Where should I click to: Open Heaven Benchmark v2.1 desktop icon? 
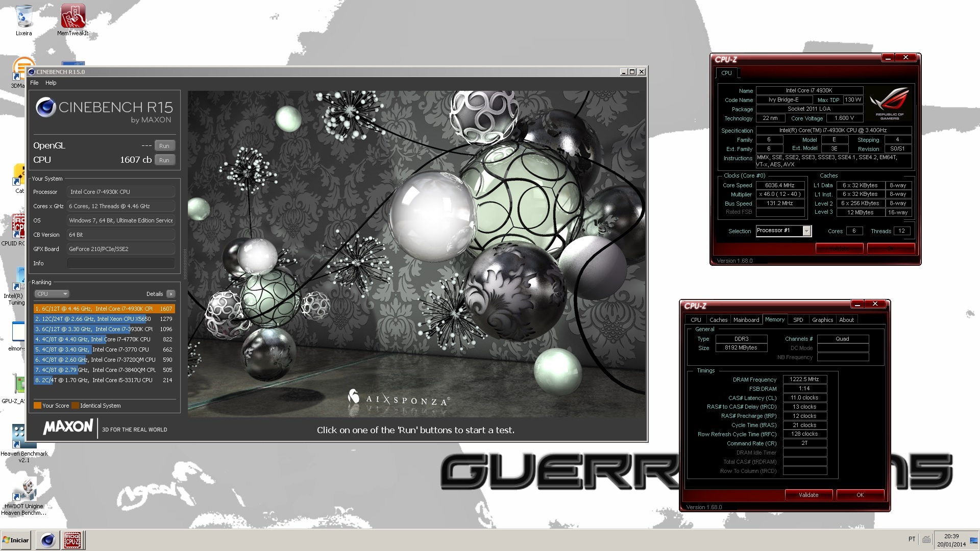[24, 443]
